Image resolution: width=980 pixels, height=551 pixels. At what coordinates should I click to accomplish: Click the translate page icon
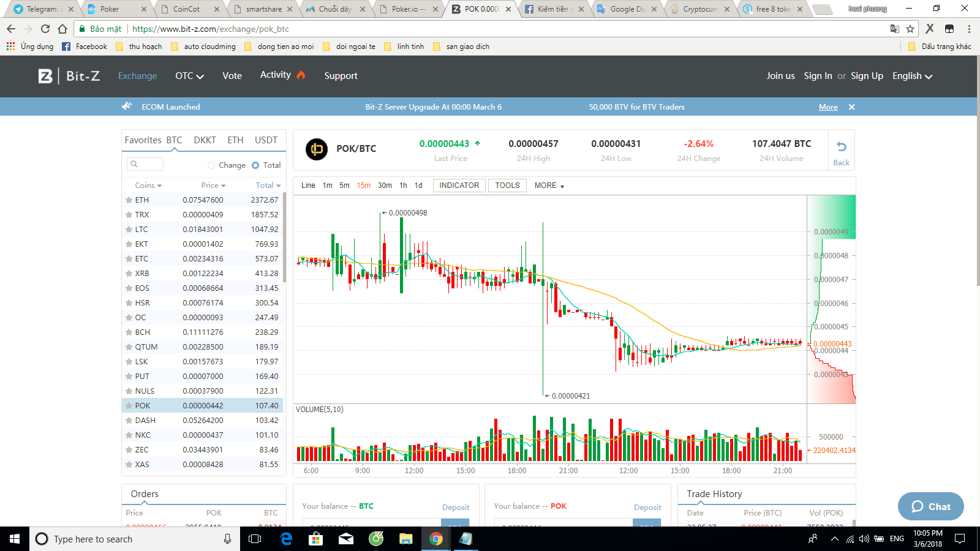coord(895,29)
